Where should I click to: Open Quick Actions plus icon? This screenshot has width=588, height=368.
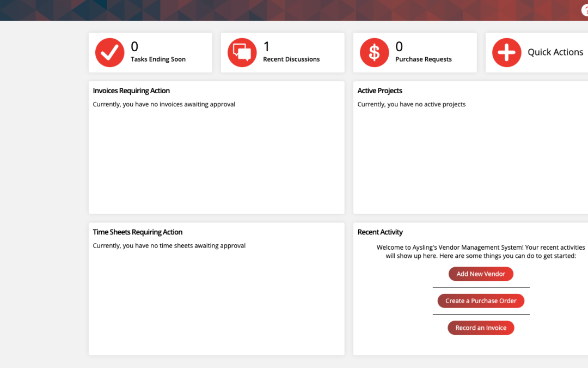pos(507,52)
